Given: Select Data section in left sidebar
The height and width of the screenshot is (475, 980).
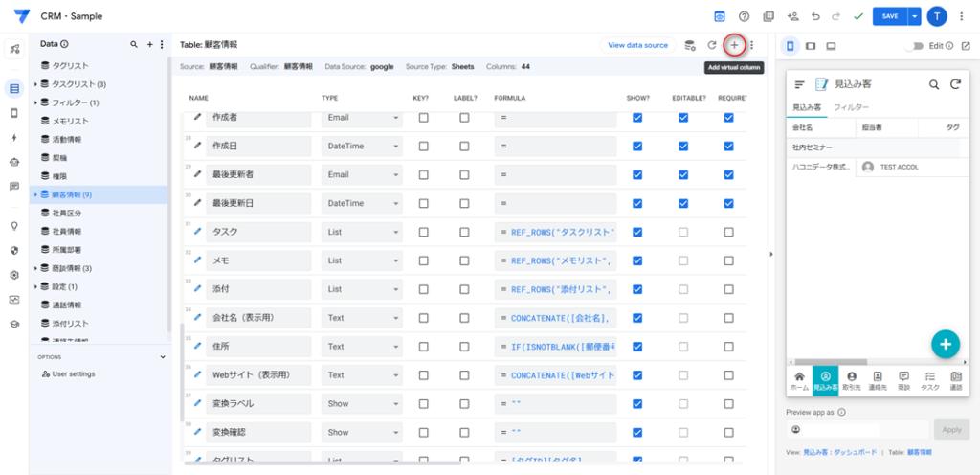Looking at the screenshot, I should (x=14, y=89).
